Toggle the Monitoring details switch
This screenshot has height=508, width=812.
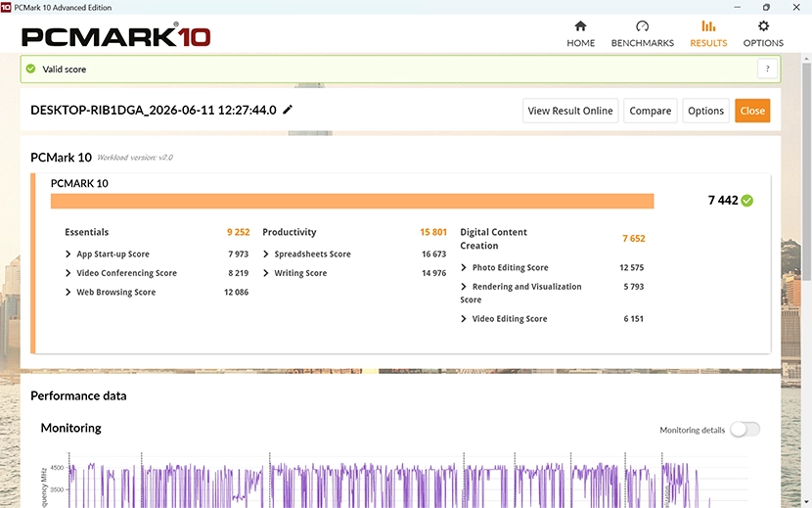[x=745, y=430]
